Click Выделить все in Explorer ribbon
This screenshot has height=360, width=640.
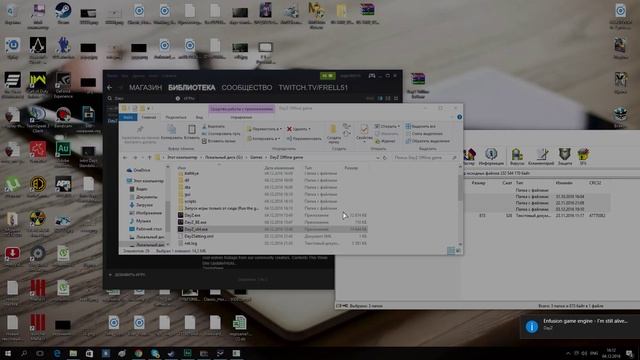click(x=420, y=127)
